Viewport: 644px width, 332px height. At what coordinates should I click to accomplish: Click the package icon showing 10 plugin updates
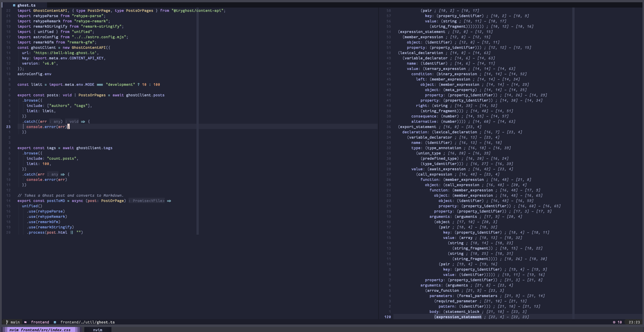click(615, 322)
